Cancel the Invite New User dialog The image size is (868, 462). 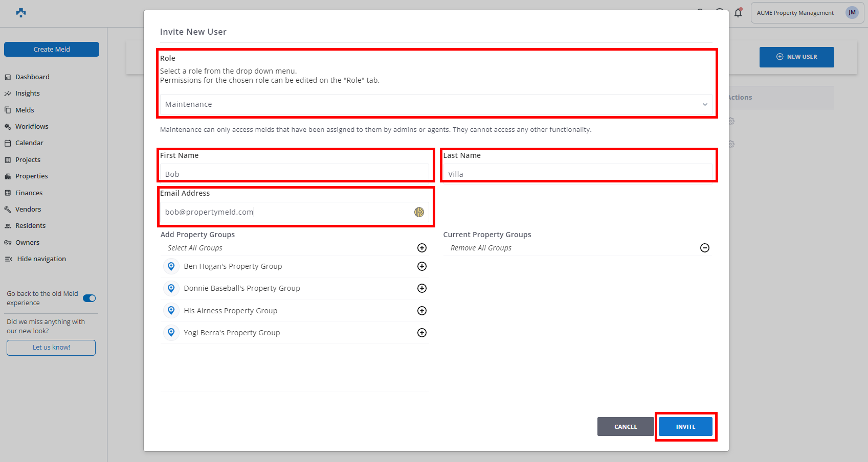625,427
